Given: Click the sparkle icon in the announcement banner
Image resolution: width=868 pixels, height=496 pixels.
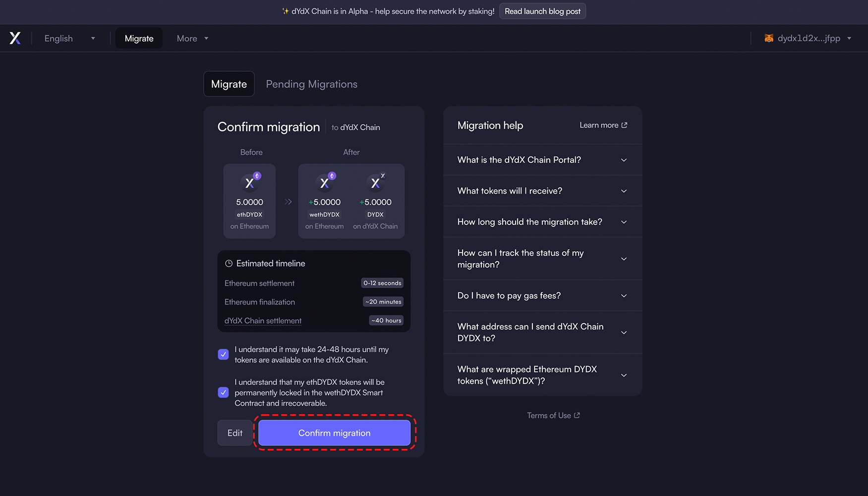Looking at the screenshot, I should pos(285,11).
